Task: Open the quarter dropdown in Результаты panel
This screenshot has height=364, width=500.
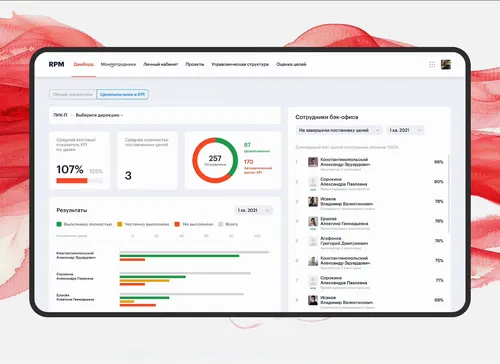Action: coord(253,210)
